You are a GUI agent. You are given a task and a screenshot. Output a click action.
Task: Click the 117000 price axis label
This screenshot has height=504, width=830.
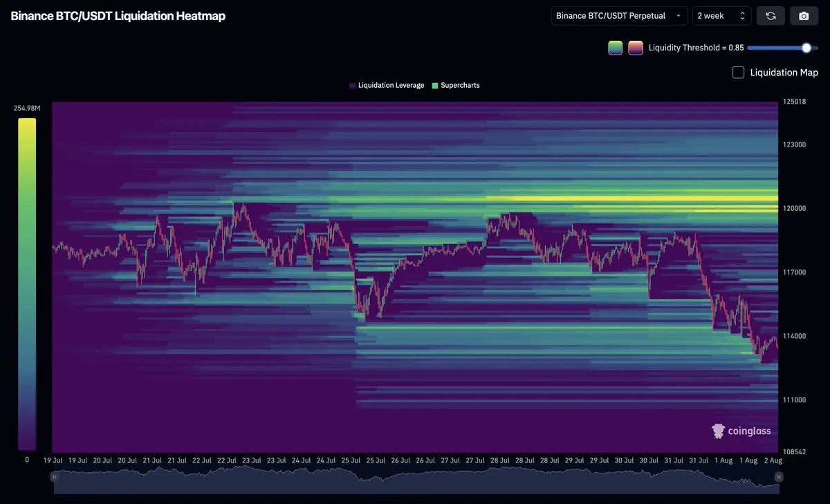pos(794,272)
